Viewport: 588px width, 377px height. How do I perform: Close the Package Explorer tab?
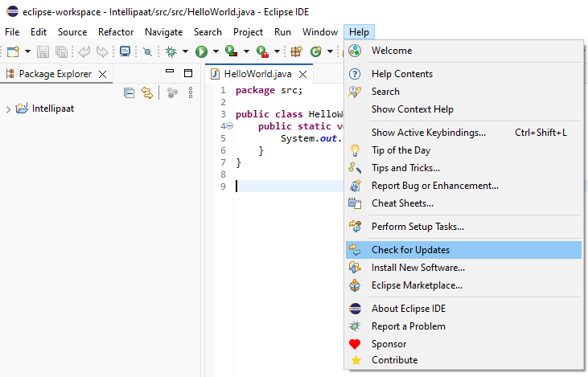102,74
